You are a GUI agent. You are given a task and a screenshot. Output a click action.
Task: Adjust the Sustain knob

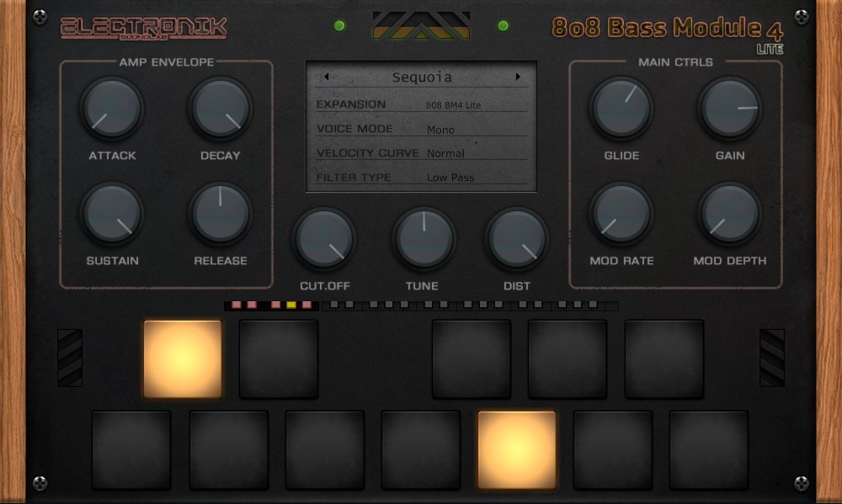click(x=110, y=213)
